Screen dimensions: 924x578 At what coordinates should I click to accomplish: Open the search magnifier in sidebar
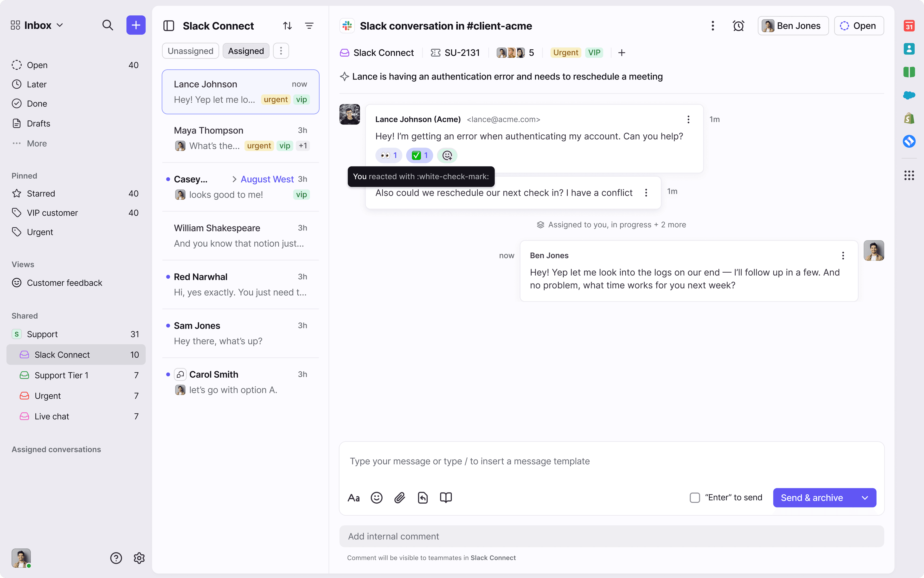click(x=108, y=25)
